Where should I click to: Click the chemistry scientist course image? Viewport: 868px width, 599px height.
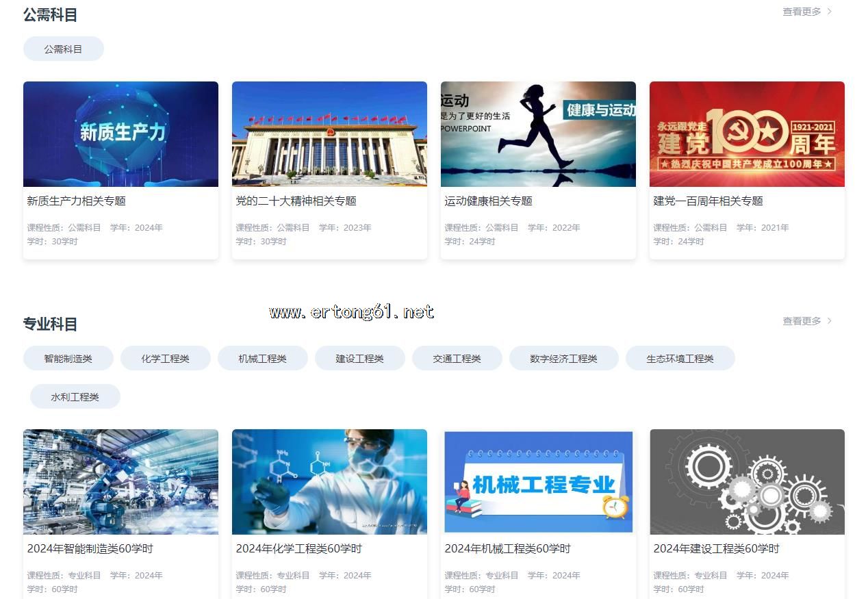coord(329,482)
